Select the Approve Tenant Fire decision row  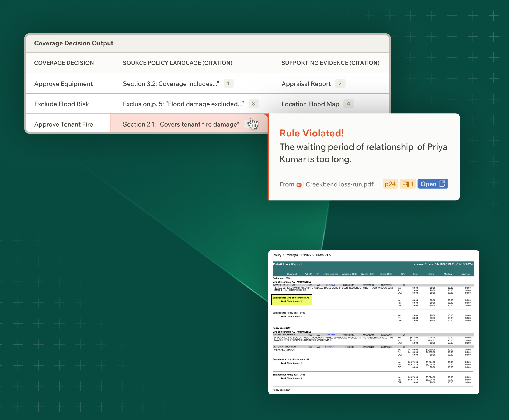64,124
